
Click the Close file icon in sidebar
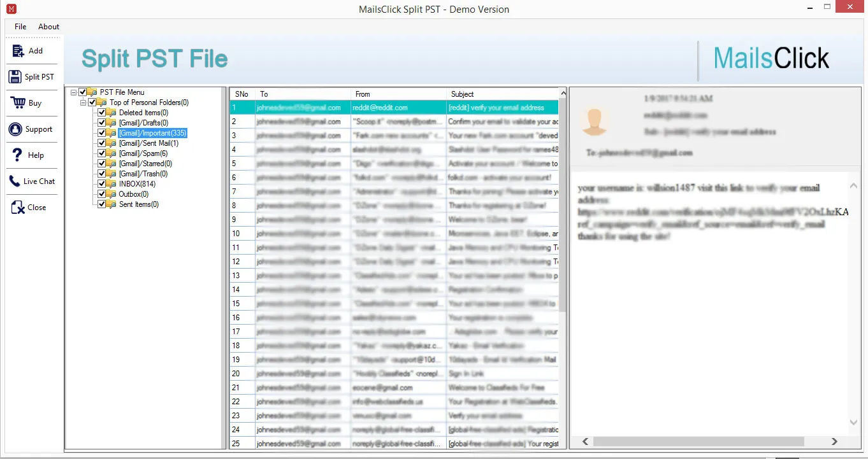tap(17, 207)
